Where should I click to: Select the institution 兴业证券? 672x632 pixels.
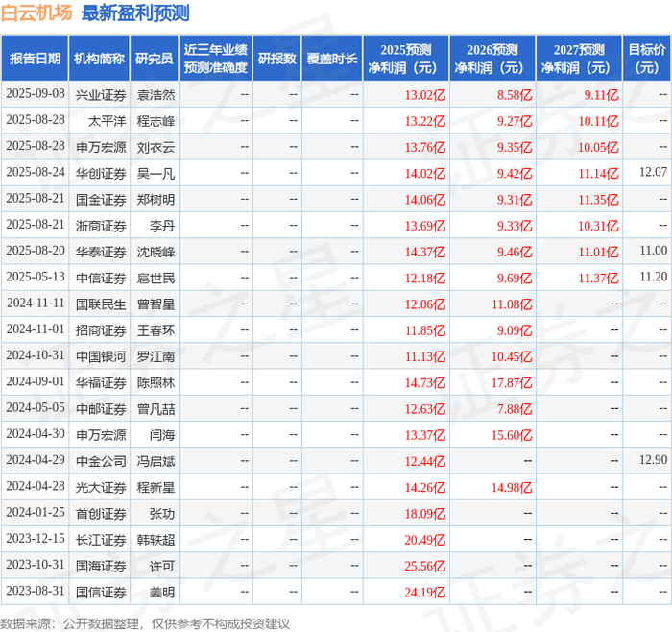pos(101,95)
